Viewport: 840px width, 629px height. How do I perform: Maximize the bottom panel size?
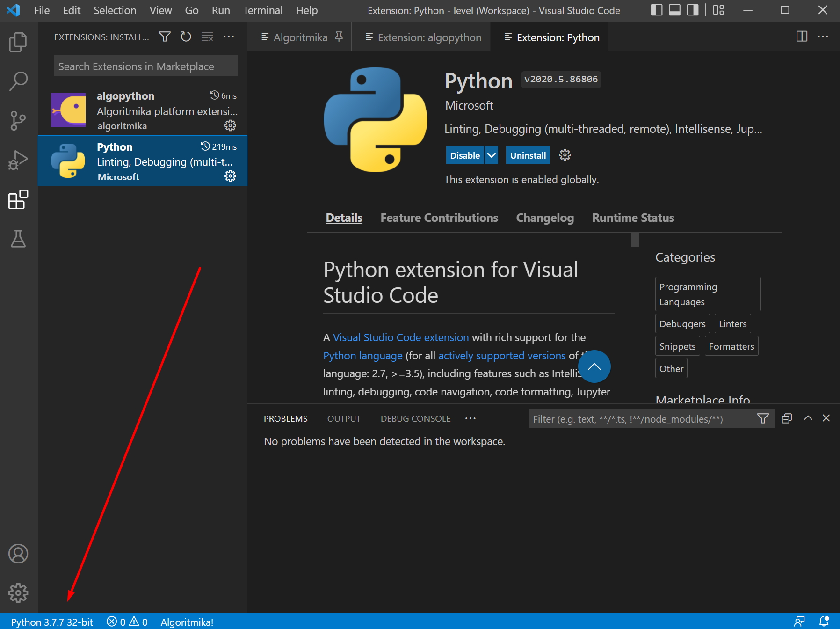tap(808, 418)
